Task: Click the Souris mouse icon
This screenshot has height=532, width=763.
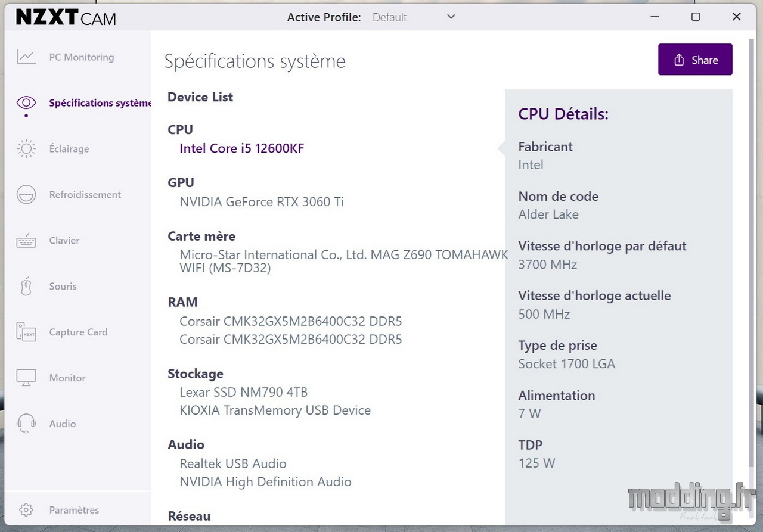Action: 26,287
